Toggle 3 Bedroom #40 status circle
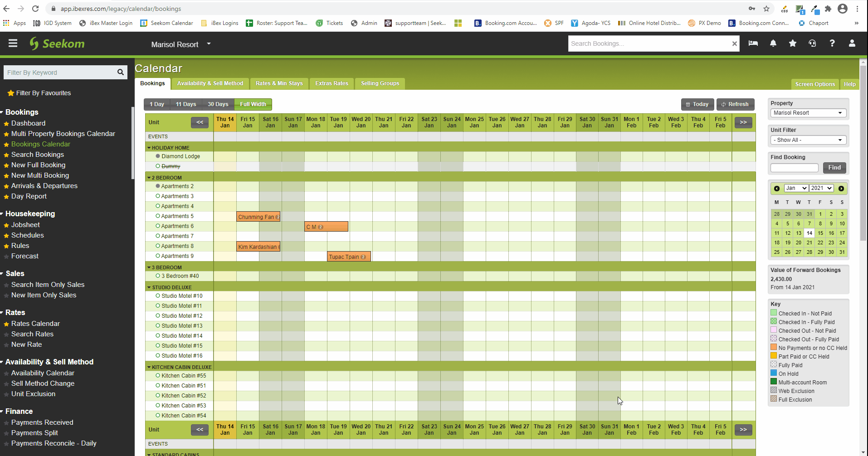The height and width of the screenshot is (456, 868). pyautogui.click(x=158, y=276)
